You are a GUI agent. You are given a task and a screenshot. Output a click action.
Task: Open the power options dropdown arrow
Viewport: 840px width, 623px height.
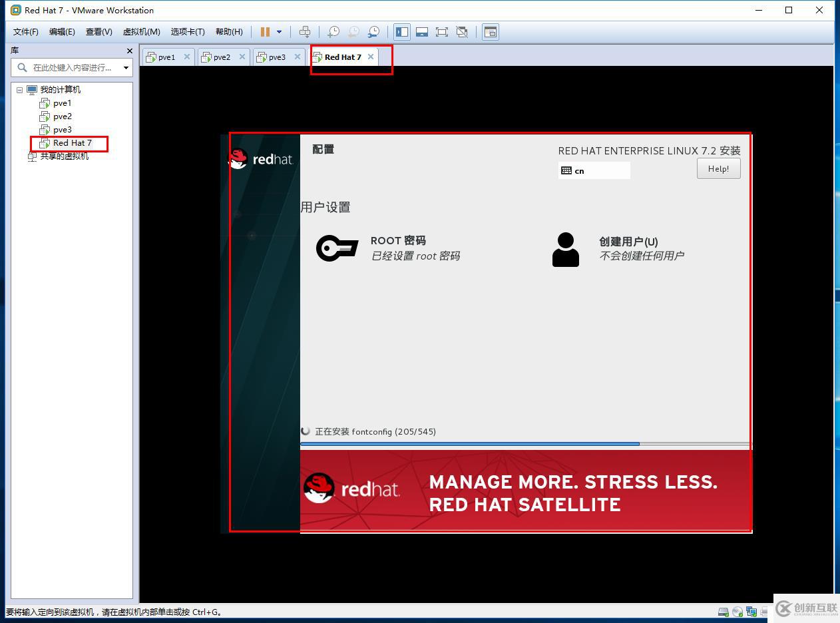pyautogui.click(x=279, y=32)
